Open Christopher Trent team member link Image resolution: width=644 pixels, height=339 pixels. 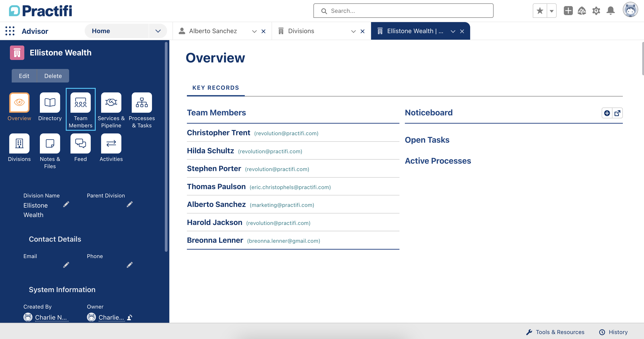point(218,133)
